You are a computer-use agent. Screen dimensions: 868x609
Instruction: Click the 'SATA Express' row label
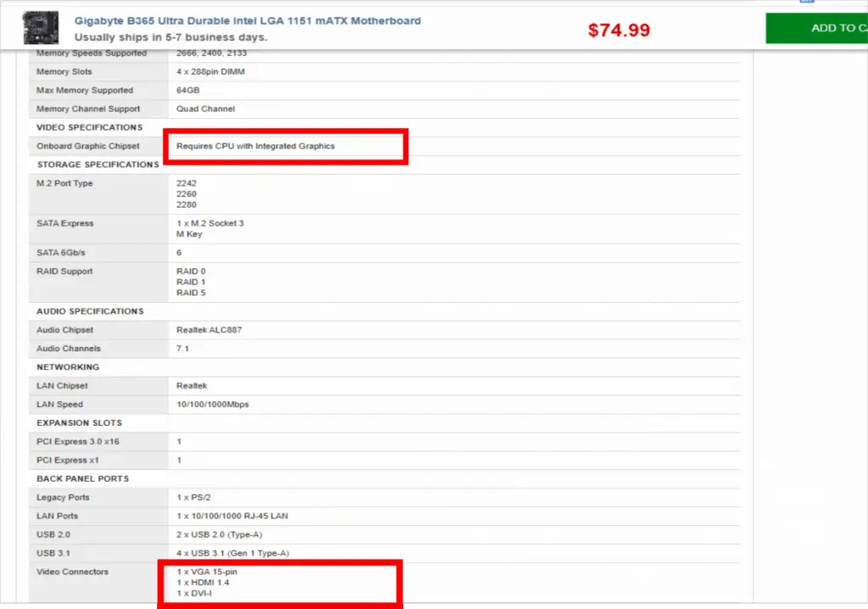(64, 223)
